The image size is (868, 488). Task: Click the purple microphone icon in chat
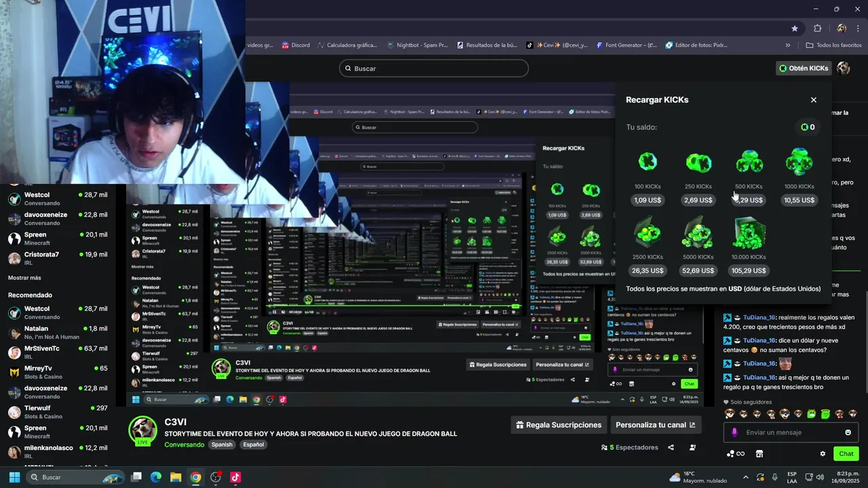point(734,432)
